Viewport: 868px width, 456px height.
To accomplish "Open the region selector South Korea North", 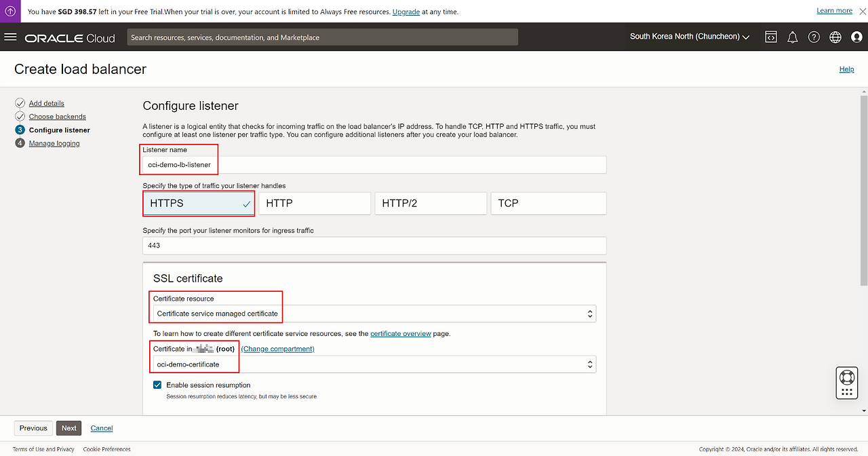I will pyautogui.click(x=690, y=37).
